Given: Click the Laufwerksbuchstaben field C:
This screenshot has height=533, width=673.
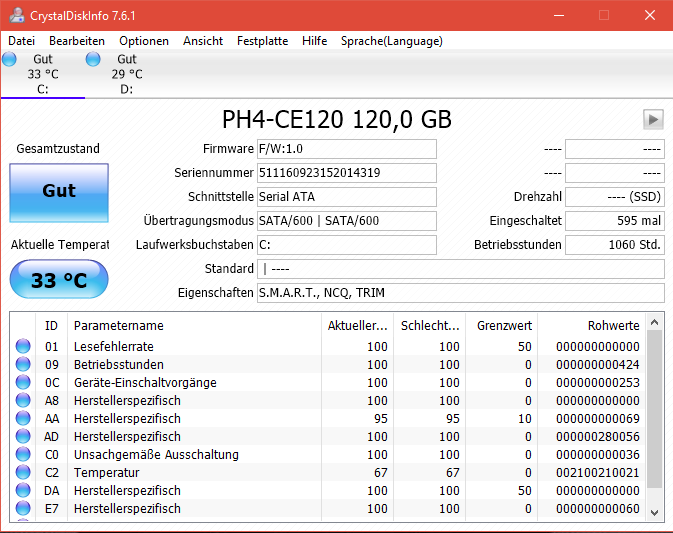Looking at the screenshot, I should point(347,245).
